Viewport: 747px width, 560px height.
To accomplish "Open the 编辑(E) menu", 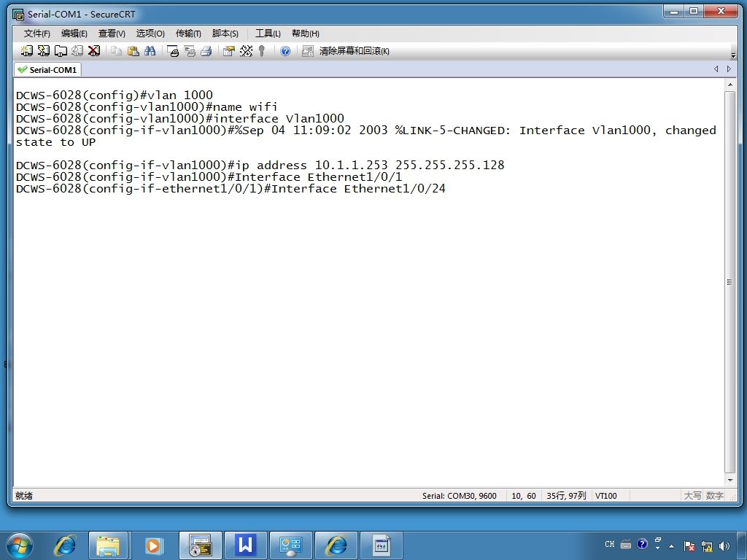I will click(x=74, y=34).
